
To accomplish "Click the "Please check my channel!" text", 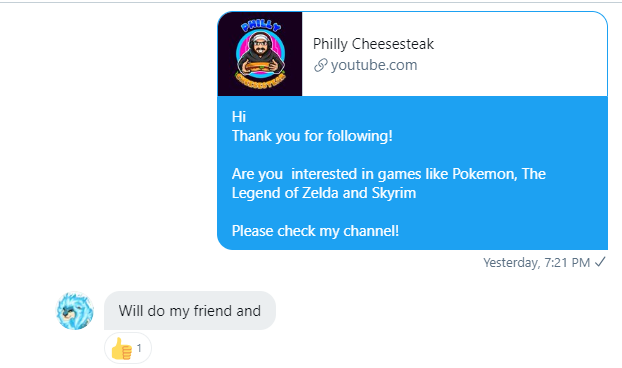I will coord(315,231).
